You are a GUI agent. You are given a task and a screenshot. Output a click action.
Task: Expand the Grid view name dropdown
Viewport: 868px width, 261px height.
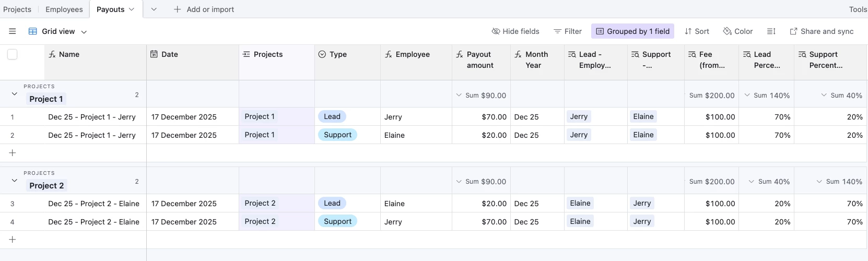84,32
